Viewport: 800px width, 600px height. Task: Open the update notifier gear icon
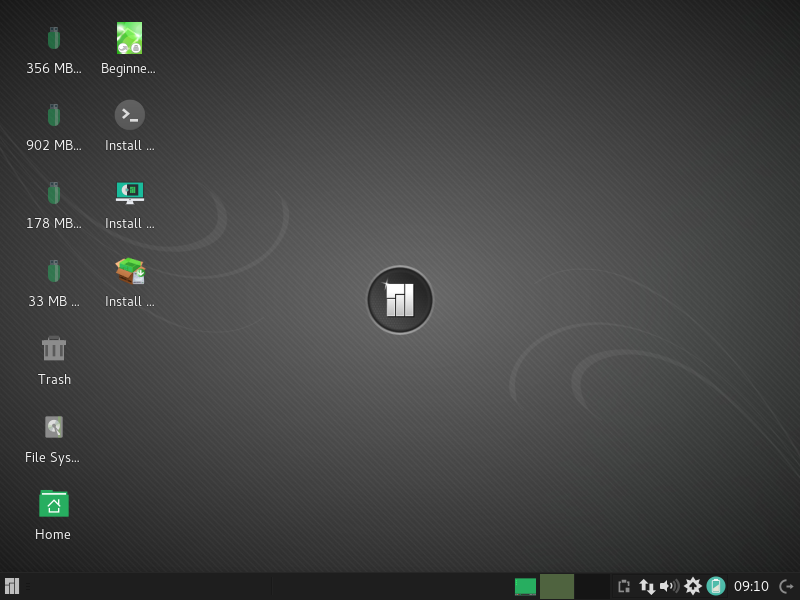click(x=693, y=586)
